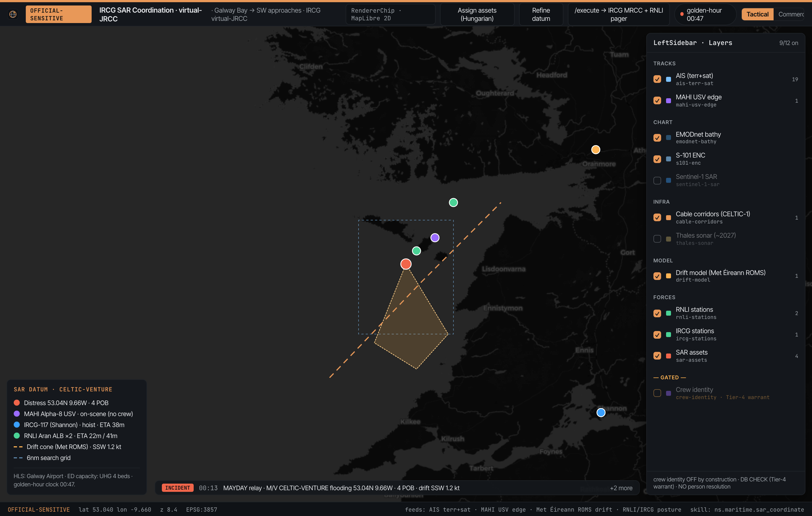Enable the Thales sonar layer checkbox
Viewport: 812px width, 516px height.
pos(657,239)
